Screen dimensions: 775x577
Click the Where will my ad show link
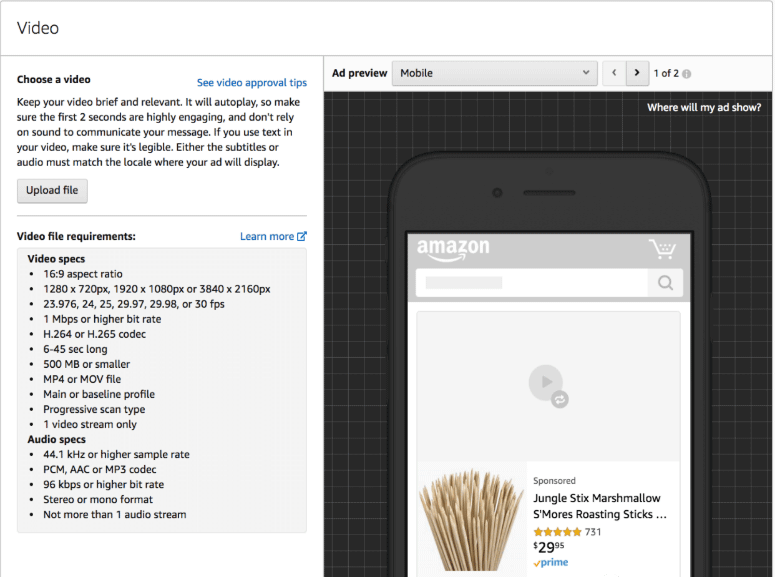tap(703, 108)
